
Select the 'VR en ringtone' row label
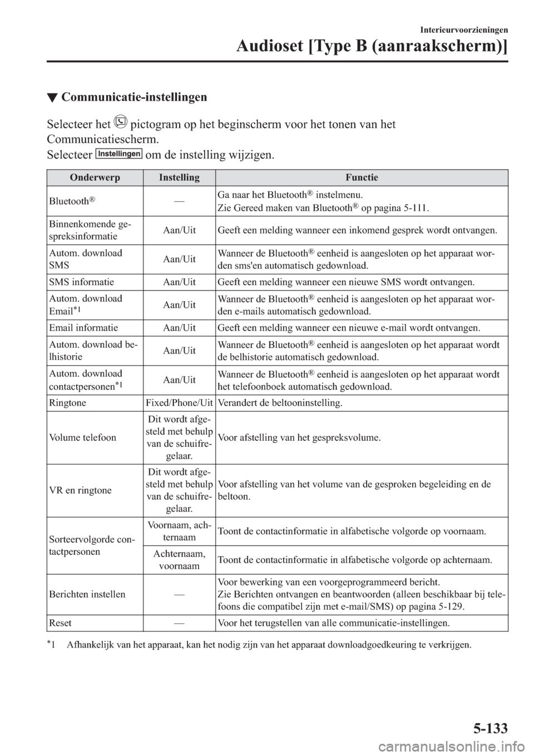80,490
